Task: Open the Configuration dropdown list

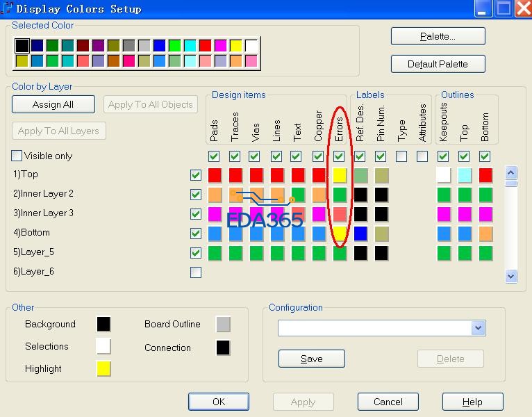Action: pos(478,327)
